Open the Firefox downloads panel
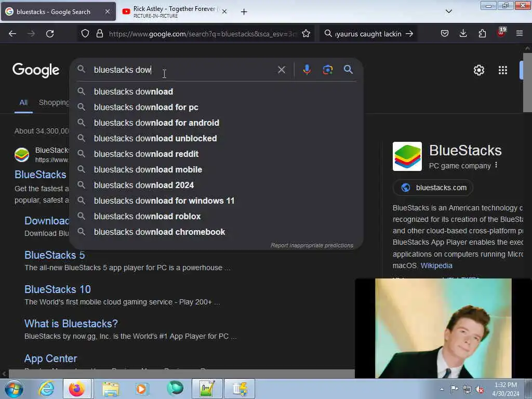 [x=463, y=34]
